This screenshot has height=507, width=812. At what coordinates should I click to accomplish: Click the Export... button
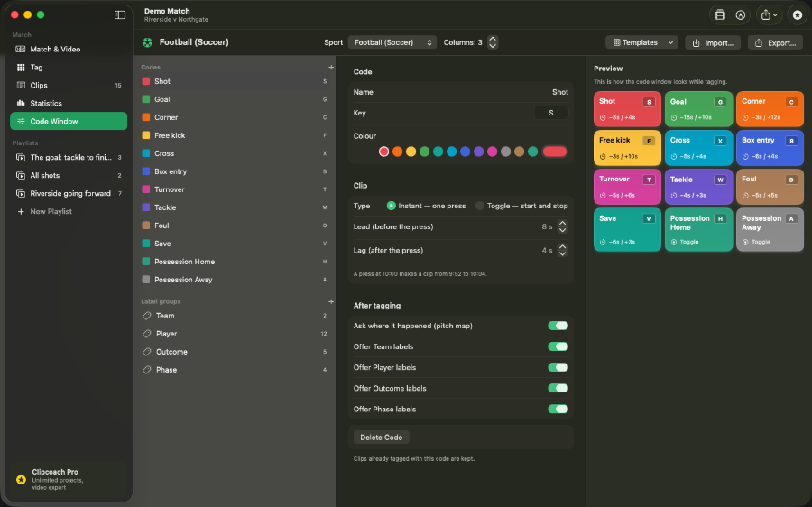775,42
